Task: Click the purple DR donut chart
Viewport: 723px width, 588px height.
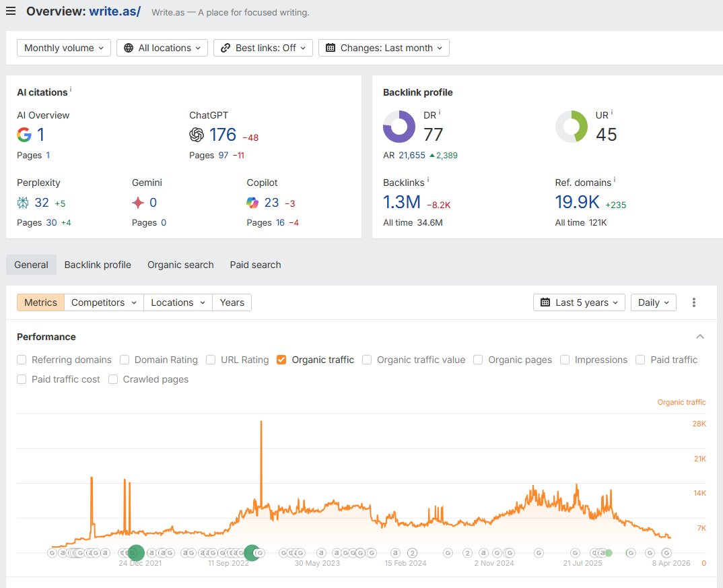Action: (x=399, y=127)
